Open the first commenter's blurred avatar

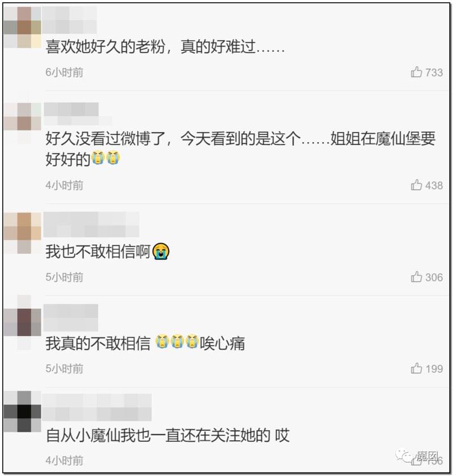(23, 27)
